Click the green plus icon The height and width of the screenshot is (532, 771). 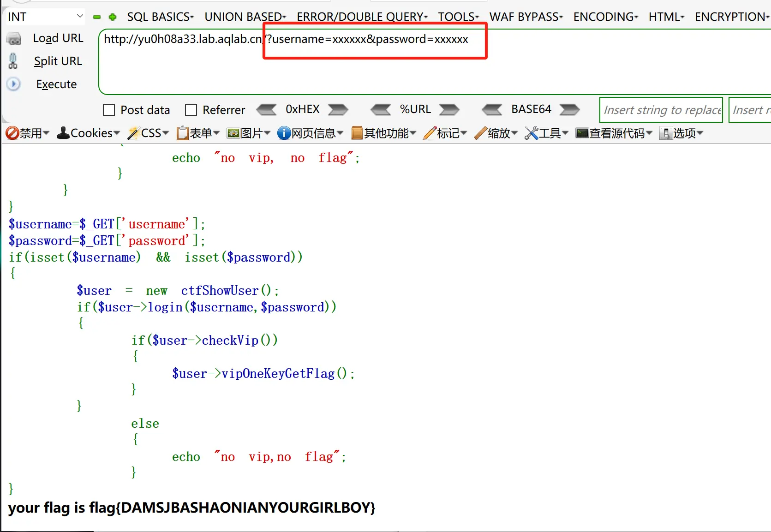click(113, 17)
